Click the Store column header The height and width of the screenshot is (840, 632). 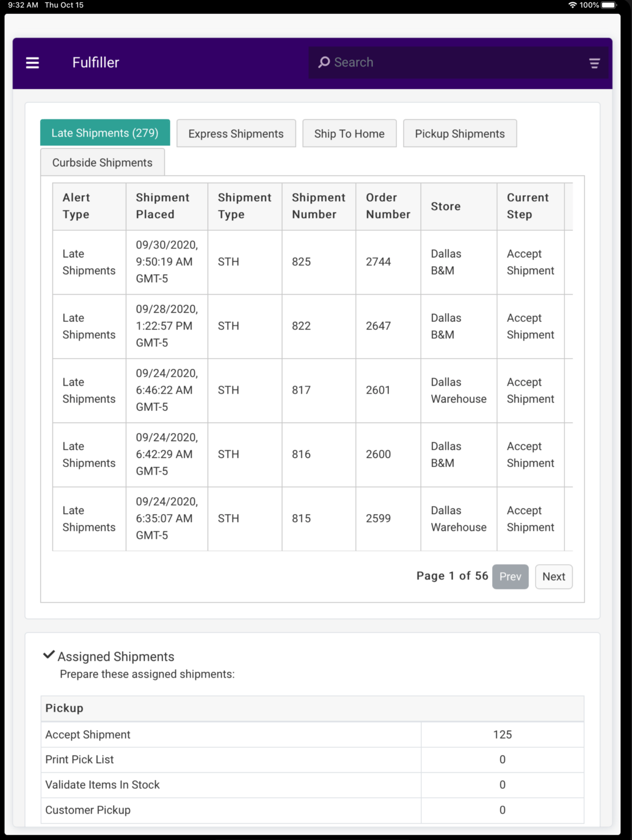pos(459,206)
